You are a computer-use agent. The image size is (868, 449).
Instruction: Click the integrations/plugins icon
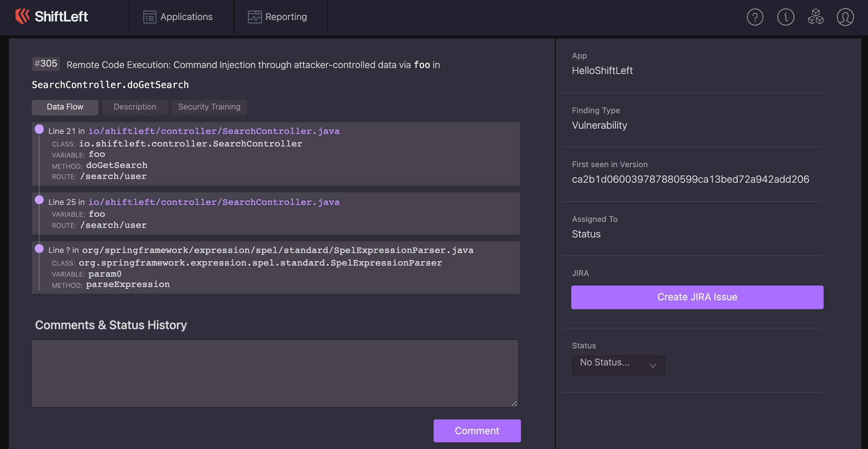pos(815,17)
